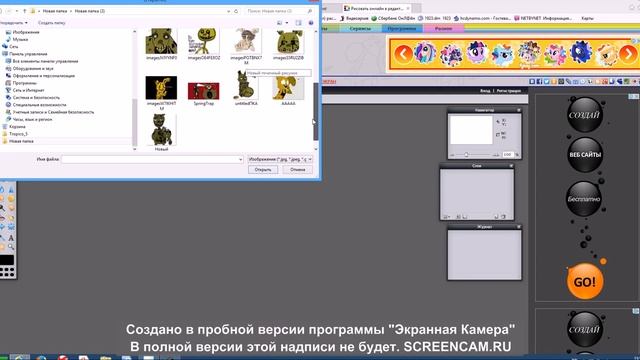Select the Музыка item in navigation tree
This screenshot has height=360, width=640.
20,40
